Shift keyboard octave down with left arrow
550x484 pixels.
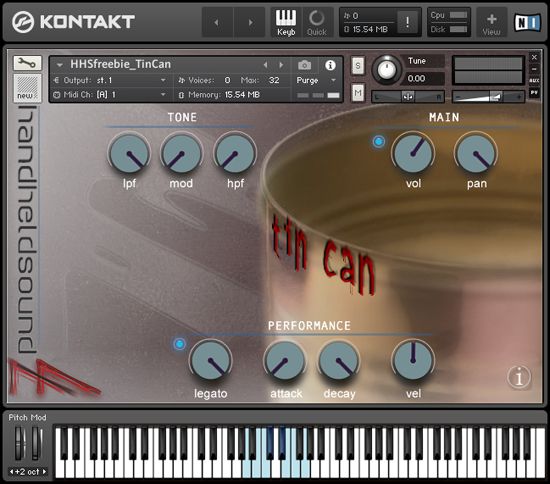coord(11,472)
